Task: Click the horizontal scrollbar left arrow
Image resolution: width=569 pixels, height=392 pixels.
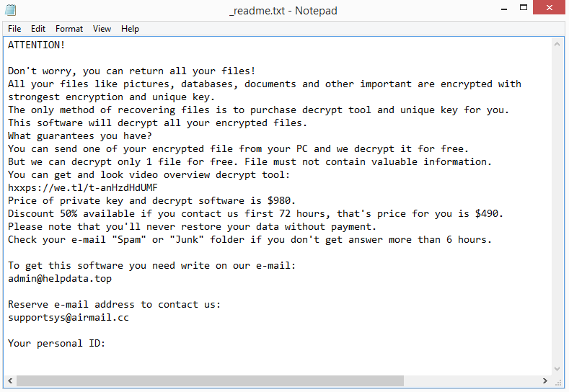Action: pos(10,380)
